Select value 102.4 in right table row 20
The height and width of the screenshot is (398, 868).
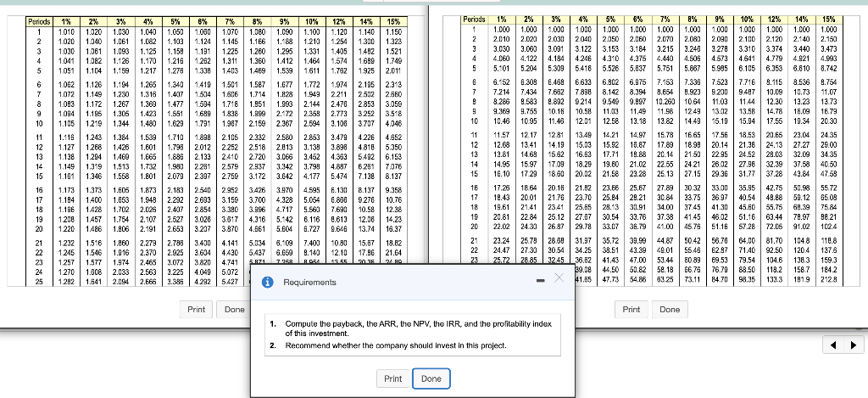pos(829,227)
